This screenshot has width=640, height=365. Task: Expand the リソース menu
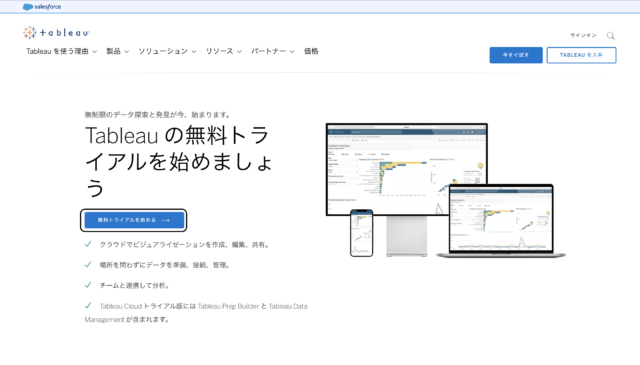coord(224,51)
